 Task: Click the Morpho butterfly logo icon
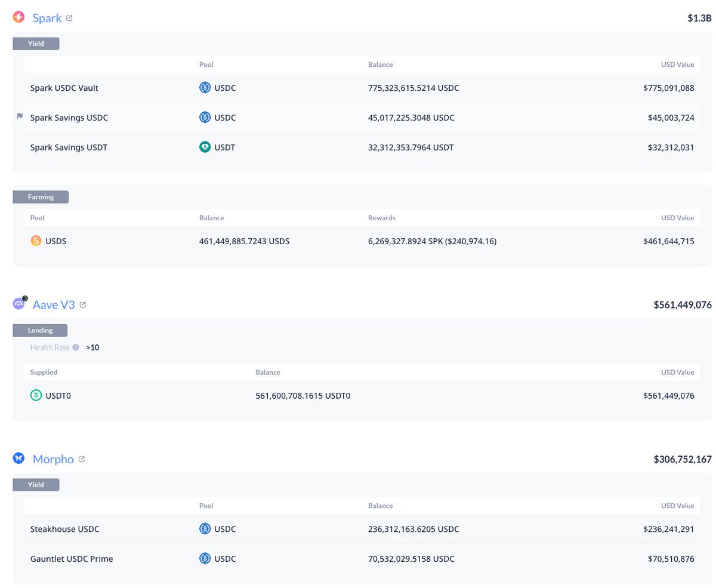pos(19,458)
